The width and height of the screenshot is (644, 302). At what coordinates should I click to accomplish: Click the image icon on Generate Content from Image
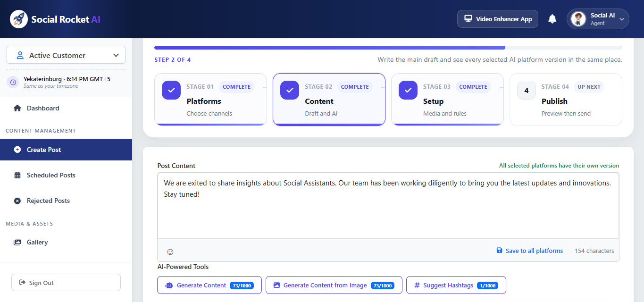[x=276, y=285]
